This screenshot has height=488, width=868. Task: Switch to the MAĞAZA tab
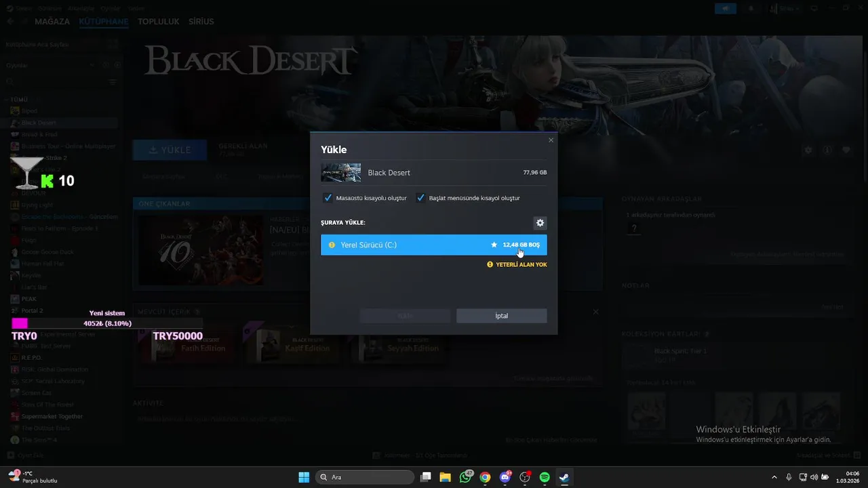pos(52,22)
